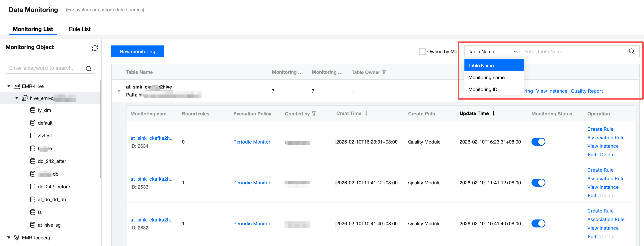This screenshot has width=644, height=246.
Task: Click the Table Name search magnifier icon
Action: point(631,51)
